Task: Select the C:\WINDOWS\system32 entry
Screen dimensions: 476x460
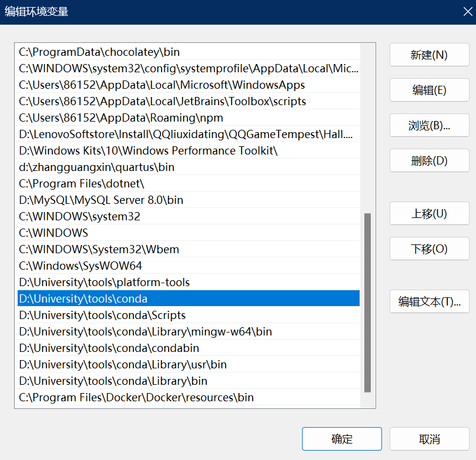Action: coord(118,216)
